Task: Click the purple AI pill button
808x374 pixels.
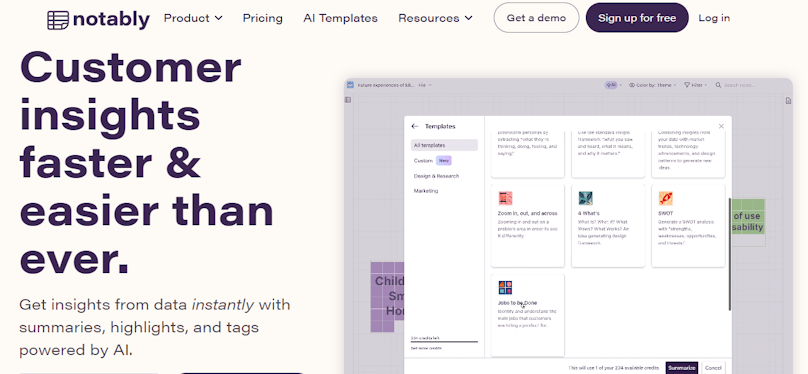Action: (612, 85)
